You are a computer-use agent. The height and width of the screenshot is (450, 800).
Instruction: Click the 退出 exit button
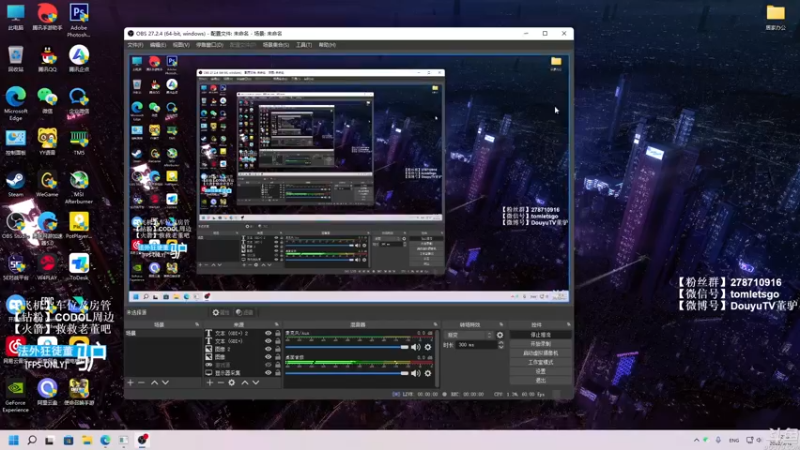(540, 381)
